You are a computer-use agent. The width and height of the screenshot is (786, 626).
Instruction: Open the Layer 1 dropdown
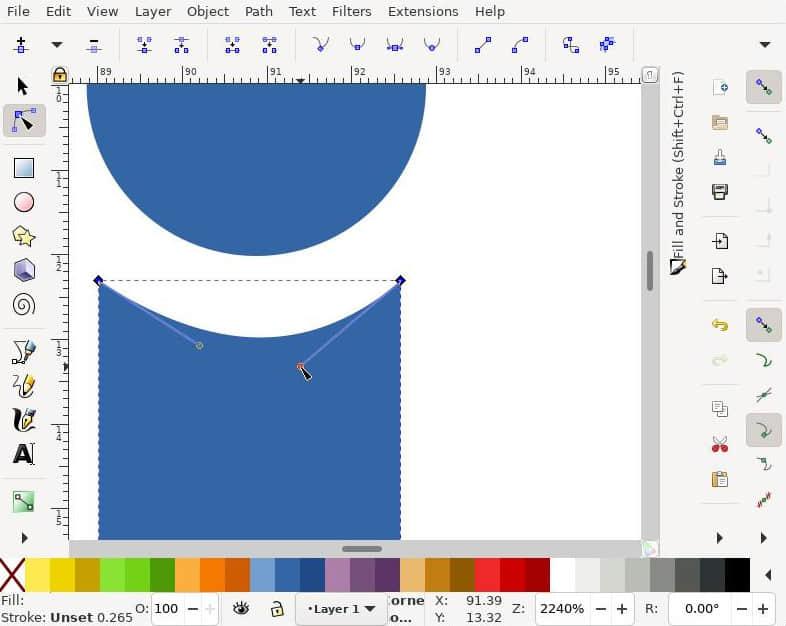(341, 608)
